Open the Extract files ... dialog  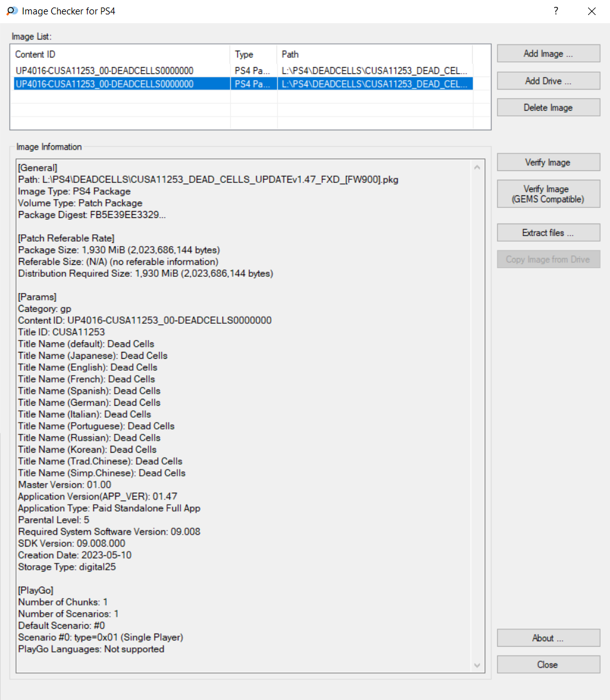click(x=549, y=232)
